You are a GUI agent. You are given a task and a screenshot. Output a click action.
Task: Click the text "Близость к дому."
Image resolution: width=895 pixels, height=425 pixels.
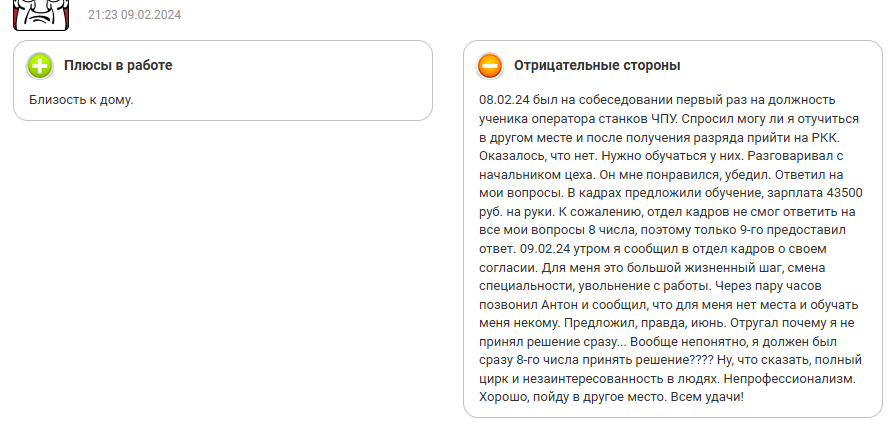(81, 100)
